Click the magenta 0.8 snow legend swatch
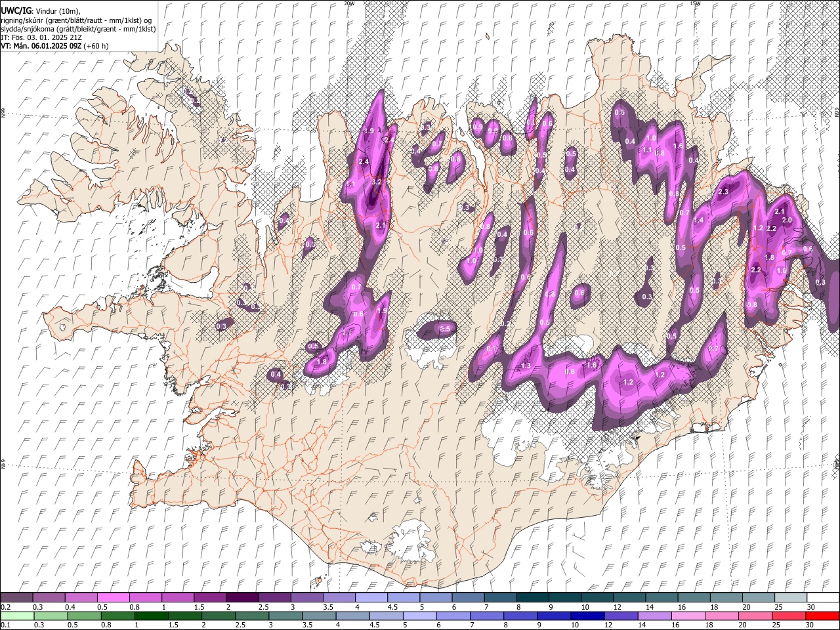 click(145, 597)
